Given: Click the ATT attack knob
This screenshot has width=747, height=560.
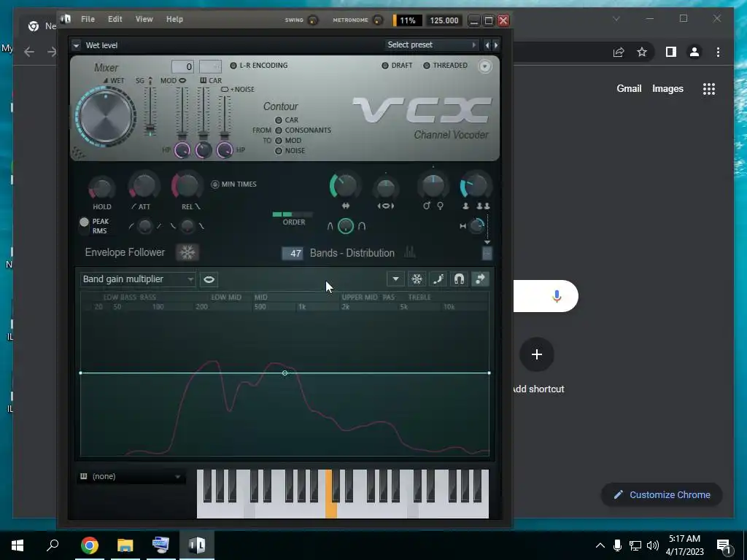Looking at the screenshot, I should 144,186.
